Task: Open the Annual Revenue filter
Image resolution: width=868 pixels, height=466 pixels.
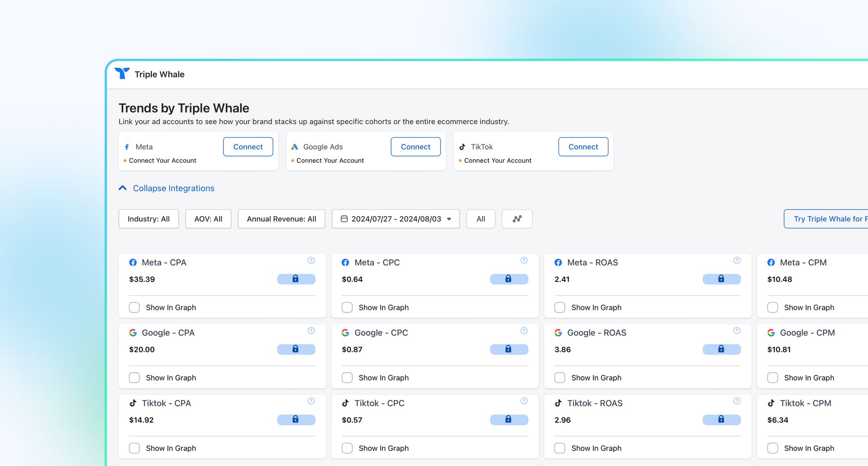Action: (281, 219)
